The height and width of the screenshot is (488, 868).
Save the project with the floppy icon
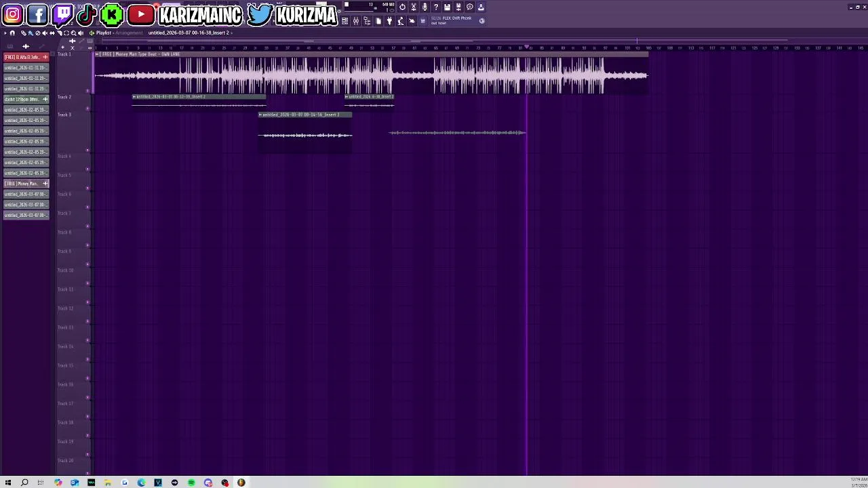[447, 7]
